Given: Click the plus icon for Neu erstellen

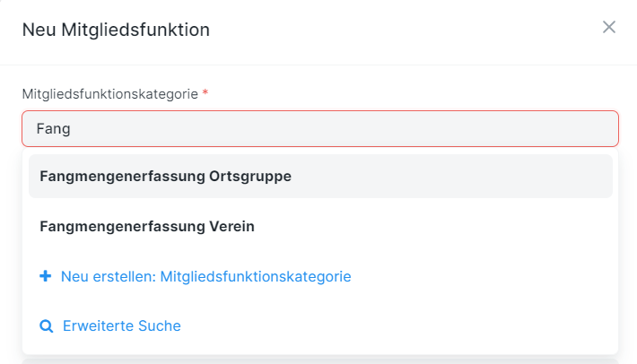Looking at the screenshot, I should [46, 277].
